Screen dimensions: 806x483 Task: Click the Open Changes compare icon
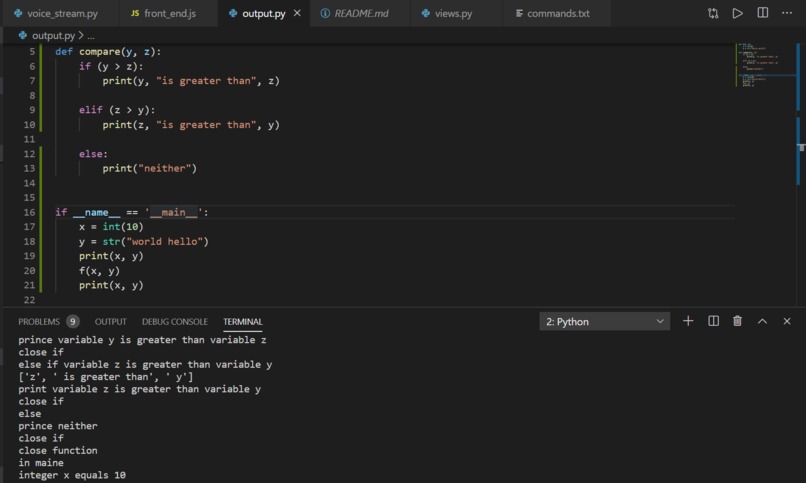point(713,13)
